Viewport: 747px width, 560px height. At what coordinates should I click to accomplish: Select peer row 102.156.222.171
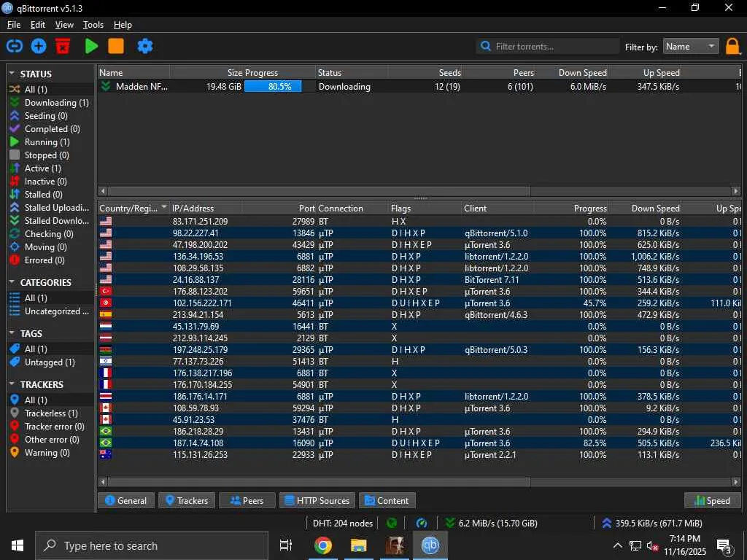pyautogui.click(x=419, y=303)
